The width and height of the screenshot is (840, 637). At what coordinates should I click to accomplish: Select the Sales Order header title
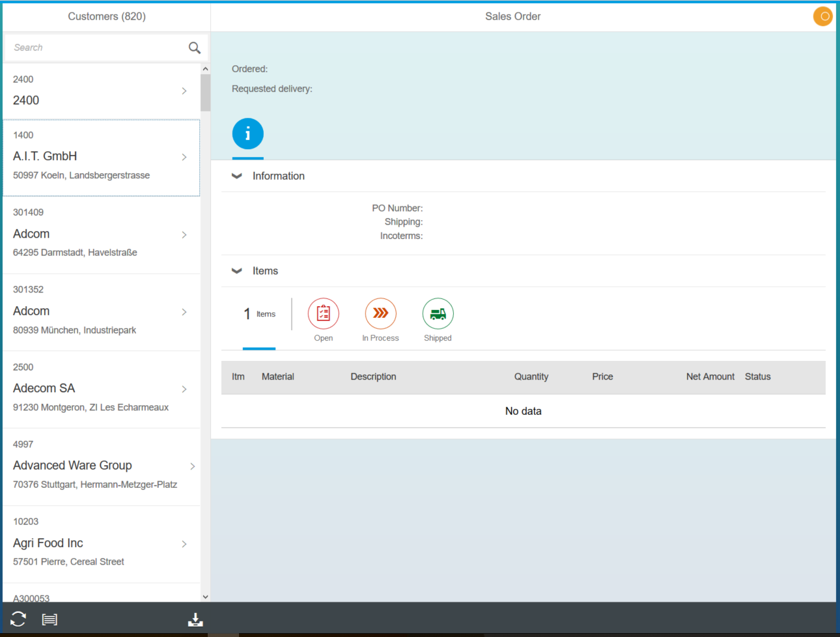pos(512,16)
